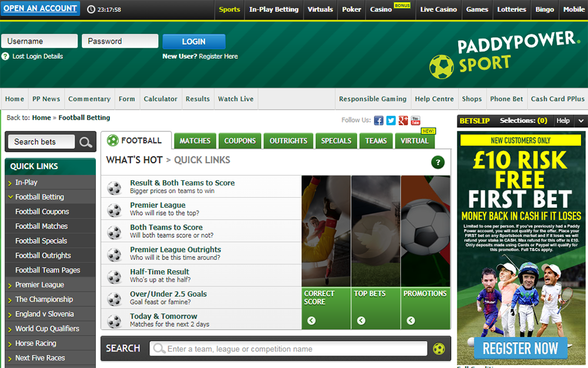Expand the In-Play quick link
The width and height of the screenshot is (588, 368).
(10, 183)
